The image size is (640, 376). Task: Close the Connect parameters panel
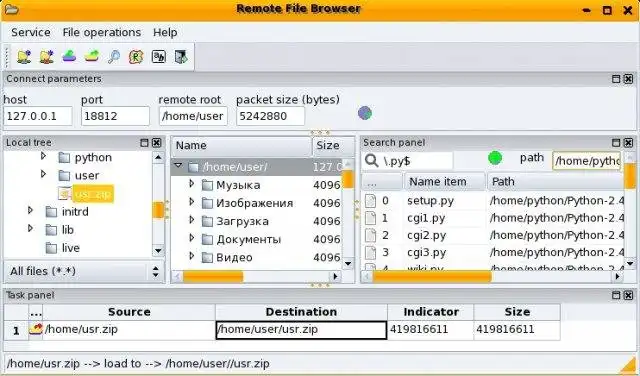[629, 79]
